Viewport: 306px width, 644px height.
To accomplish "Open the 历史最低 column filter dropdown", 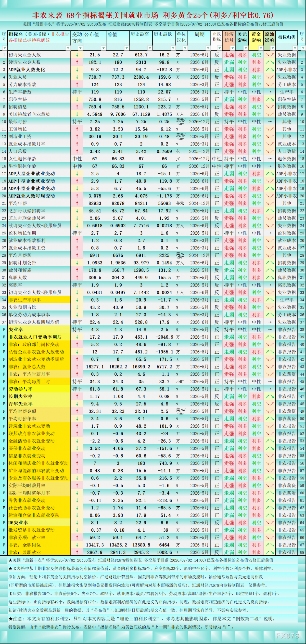I will (x=173, y=48).
